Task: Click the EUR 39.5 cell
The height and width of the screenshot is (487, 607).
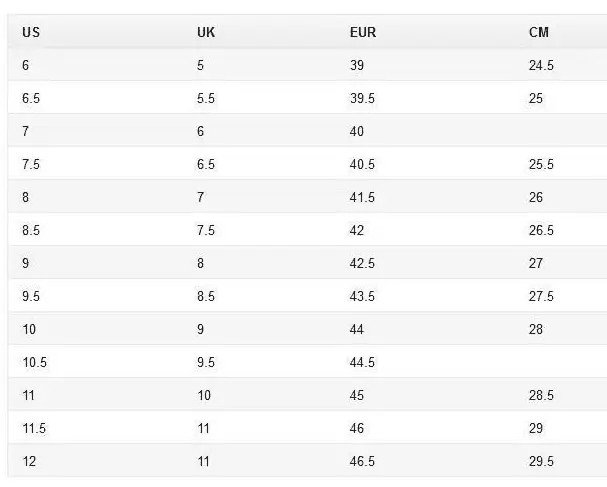Action: coord(362,98)
